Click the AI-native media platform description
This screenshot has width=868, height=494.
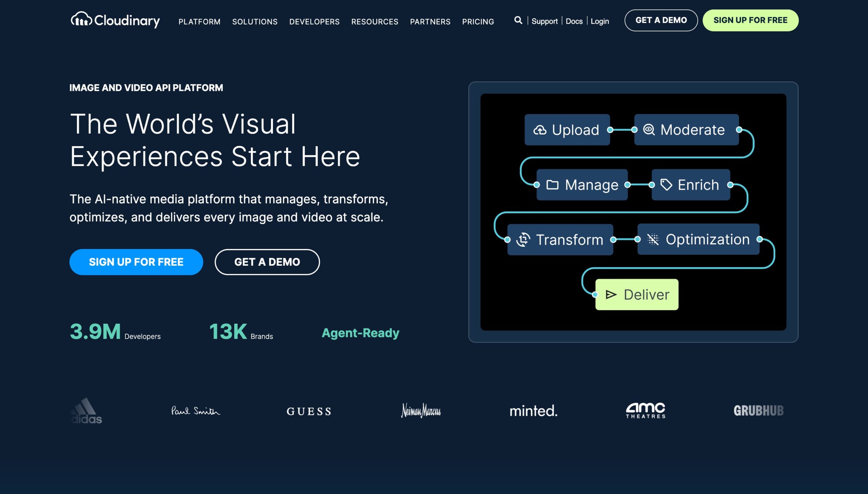tap(229, 208)
